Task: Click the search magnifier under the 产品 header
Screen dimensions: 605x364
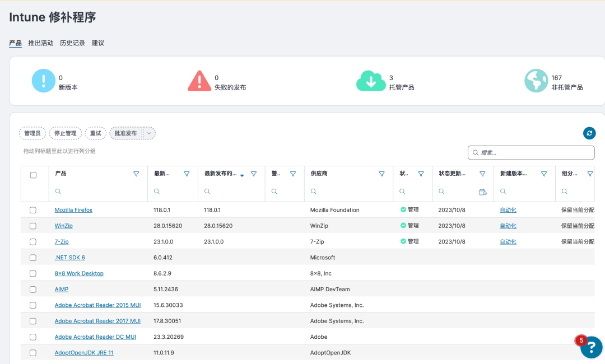Action: coord(57,192)
